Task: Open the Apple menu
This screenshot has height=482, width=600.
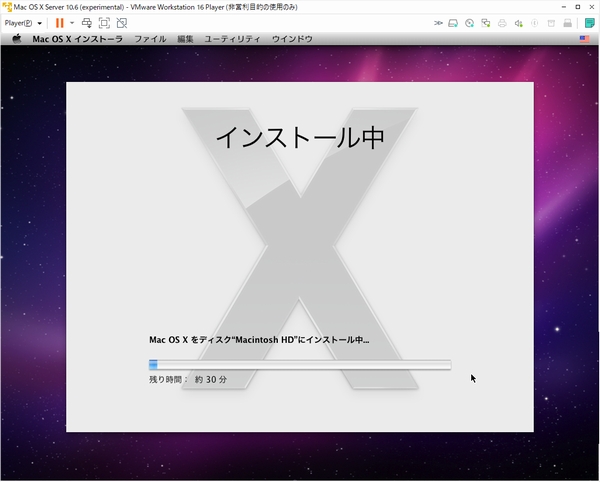Action: pyautogui.click(x=17, y=39)
